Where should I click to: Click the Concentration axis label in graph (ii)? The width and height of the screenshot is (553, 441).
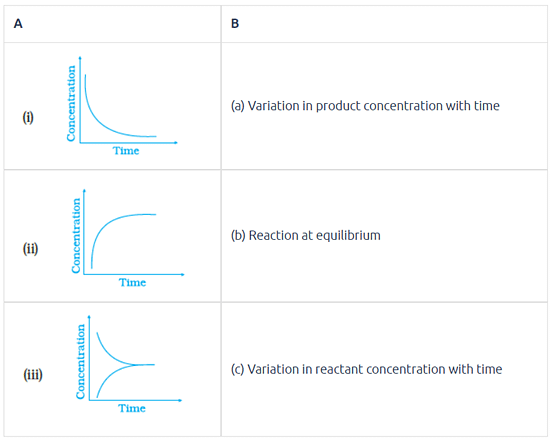point(76,235)
